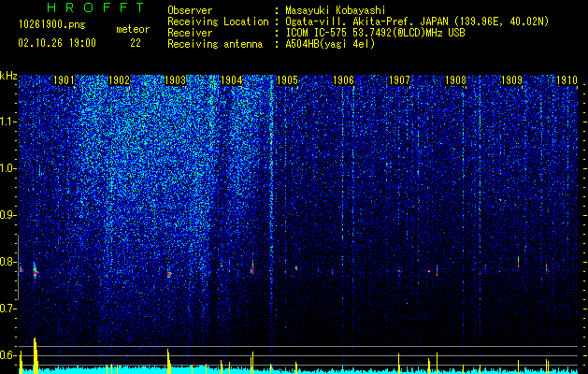The height and width of the screenshot is (374, 588).
Task: Click the 1903 time marker
Action: coord(176,80)
